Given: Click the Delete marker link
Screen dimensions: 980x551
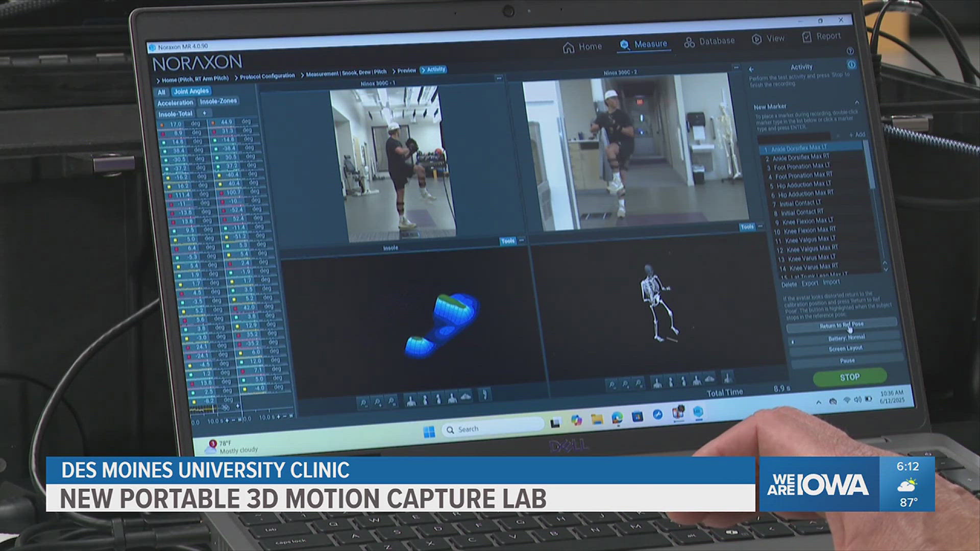Looking at the screenshot, I should [x=789, y=285].
